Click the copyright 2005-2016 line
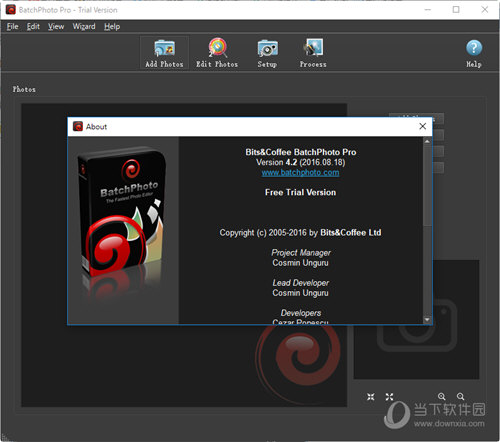Image resolution: width=500 pixels, height=442 pixels. point(300,233)
